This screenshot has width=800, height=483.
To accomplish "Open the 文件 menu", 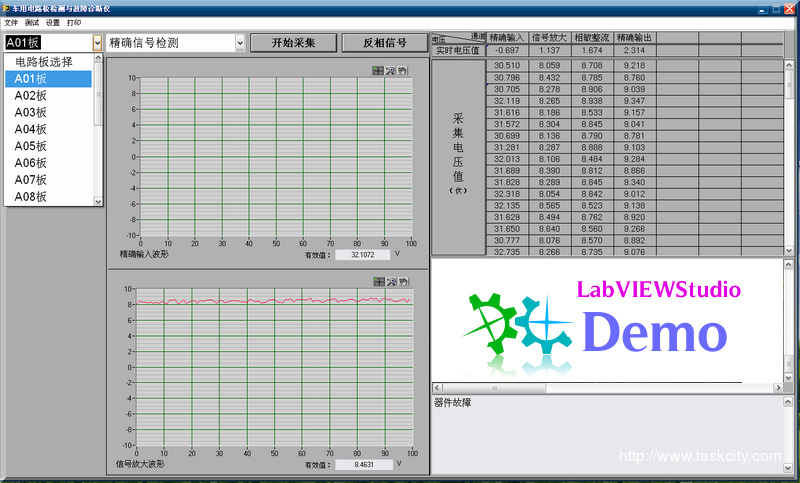I will point(11,22).
